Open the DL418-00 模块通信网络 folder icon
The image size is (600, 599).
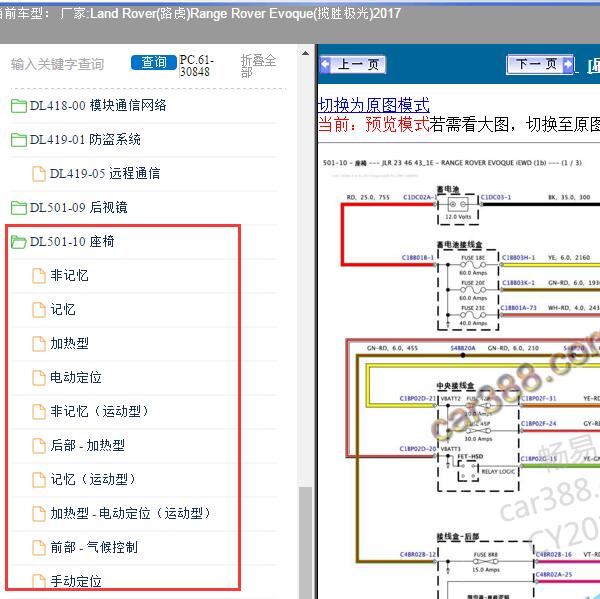pyautogui.click(x=18, y=106)
